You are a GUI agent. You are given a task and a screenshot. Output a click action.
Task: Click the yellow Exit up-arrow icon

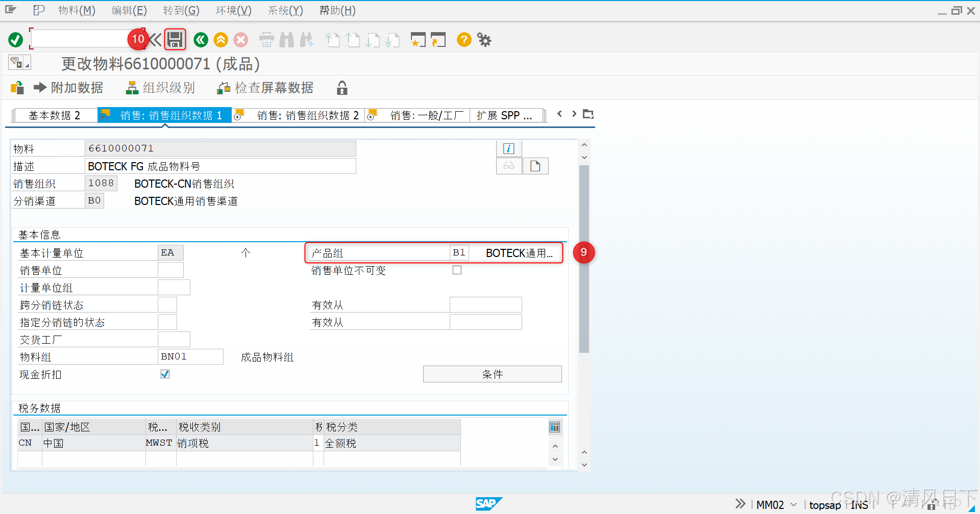pyautogui.click(x=221, y=40)
